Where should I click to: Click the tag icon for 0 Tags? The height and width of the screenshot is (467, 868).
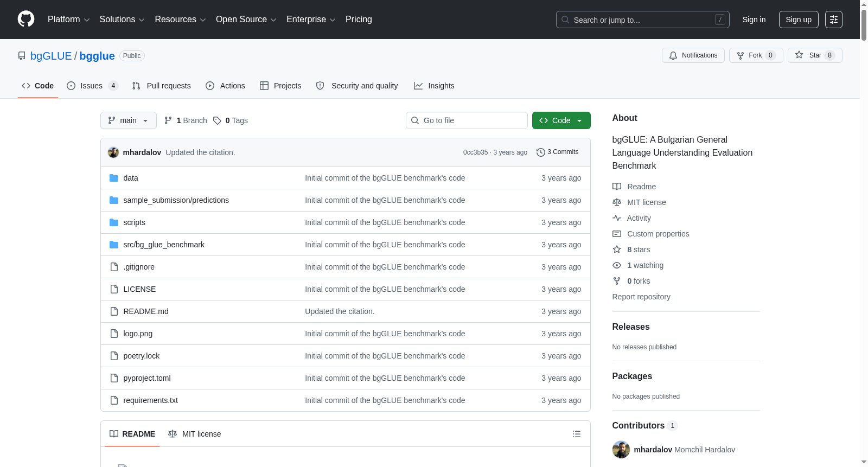pyautogui.click(x=217, y=120)
